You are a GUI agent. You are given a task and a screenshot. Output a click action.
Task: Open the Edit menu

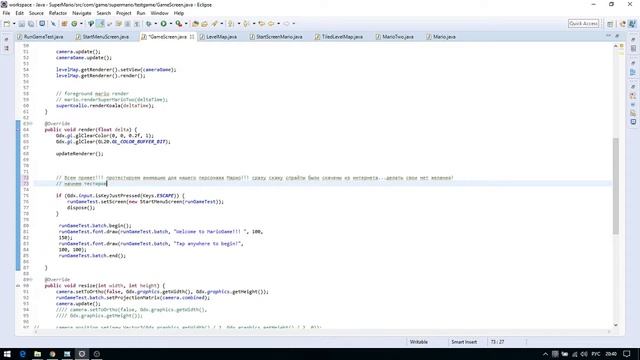click(x=19, y=13)
